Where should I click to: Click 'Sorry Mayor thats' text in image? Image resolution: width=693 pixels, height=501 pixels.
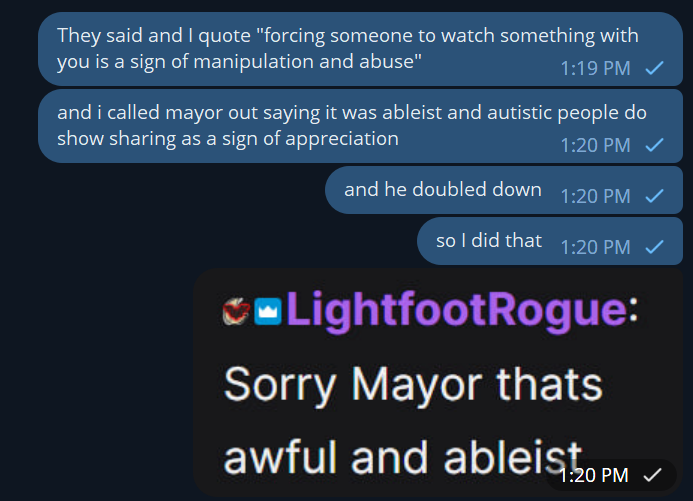pyautogui.click(x=413, y=385)
